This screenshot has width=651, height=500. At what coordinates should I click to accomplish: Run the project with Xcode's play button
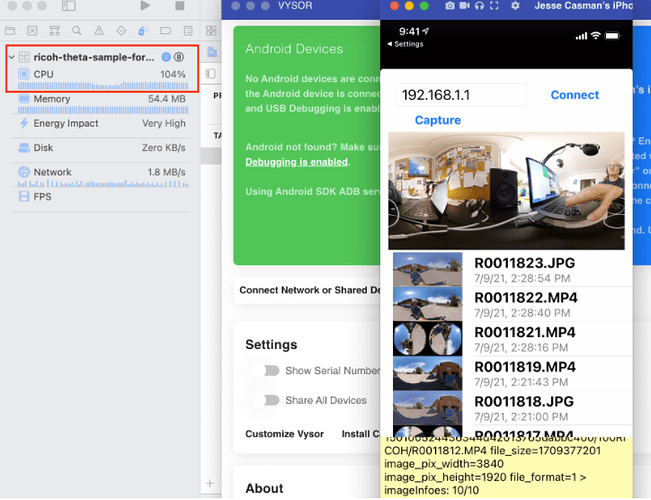click(145, 6)
